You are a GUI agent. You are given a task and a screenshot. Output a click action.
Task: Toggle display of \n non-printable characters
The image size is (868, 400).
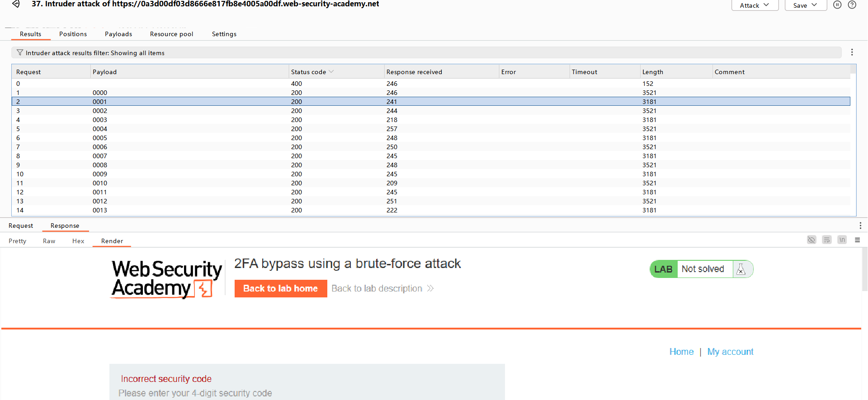(842, 240)
